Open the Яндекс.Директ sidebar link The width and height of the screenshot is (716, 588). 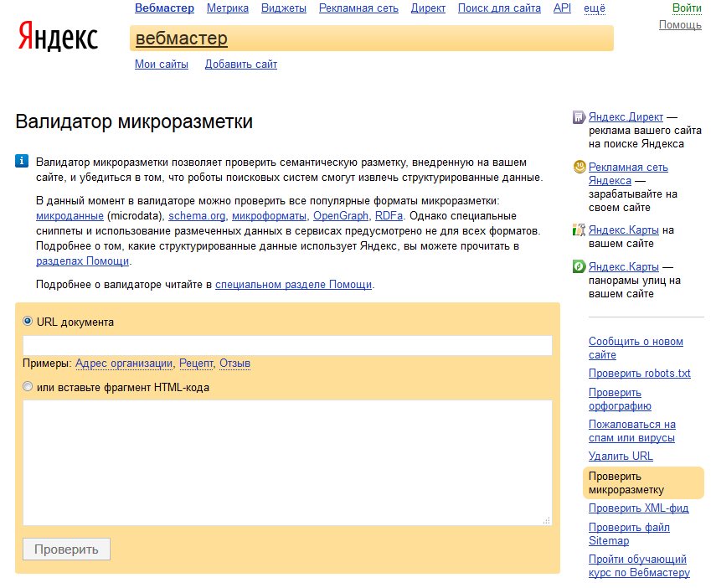click(626, 117)
